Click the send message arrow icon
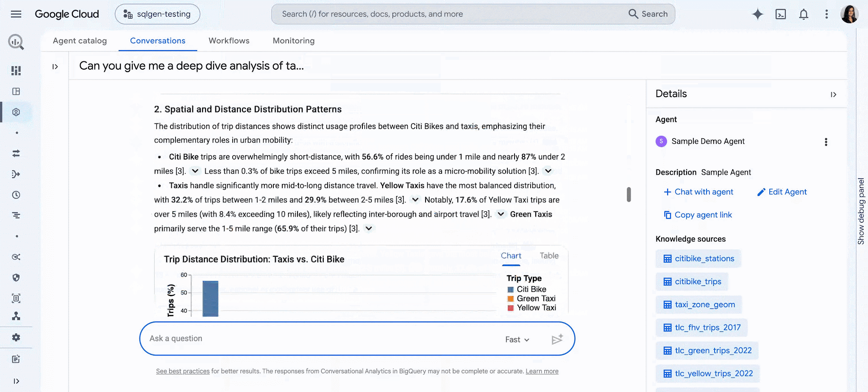 [557, 339]
